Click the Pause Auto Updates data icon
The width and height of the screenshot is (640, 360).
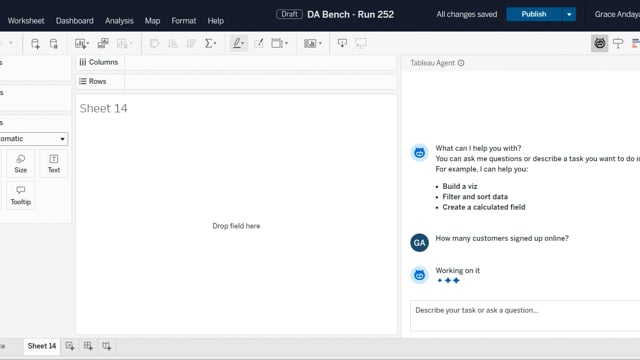point(53,43)
